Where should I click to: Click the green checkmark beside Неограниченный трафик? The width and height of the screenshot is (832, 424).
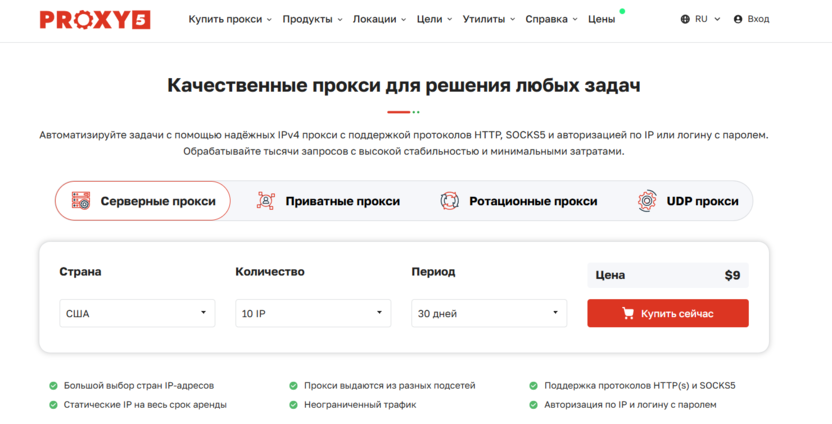tap(293, 405)
